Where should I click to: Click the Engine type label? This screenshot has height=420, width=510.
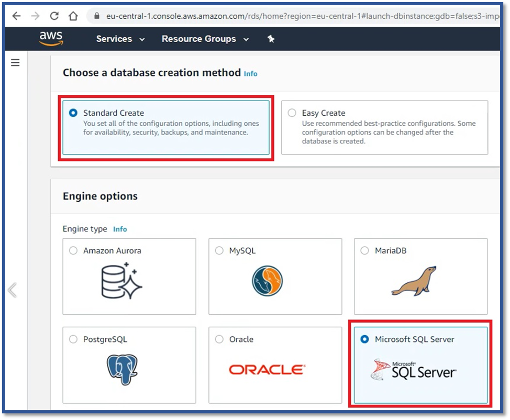point(85,229)
